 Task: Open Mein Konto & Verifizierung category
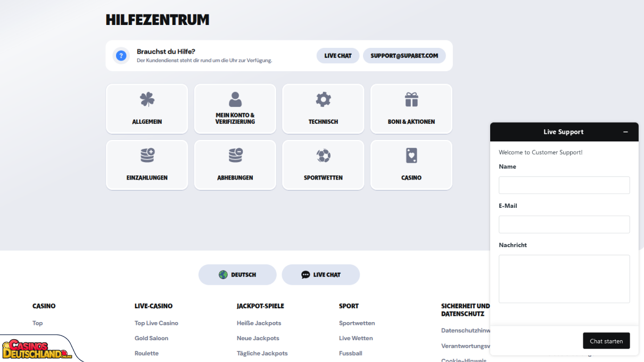pos(235,108)
